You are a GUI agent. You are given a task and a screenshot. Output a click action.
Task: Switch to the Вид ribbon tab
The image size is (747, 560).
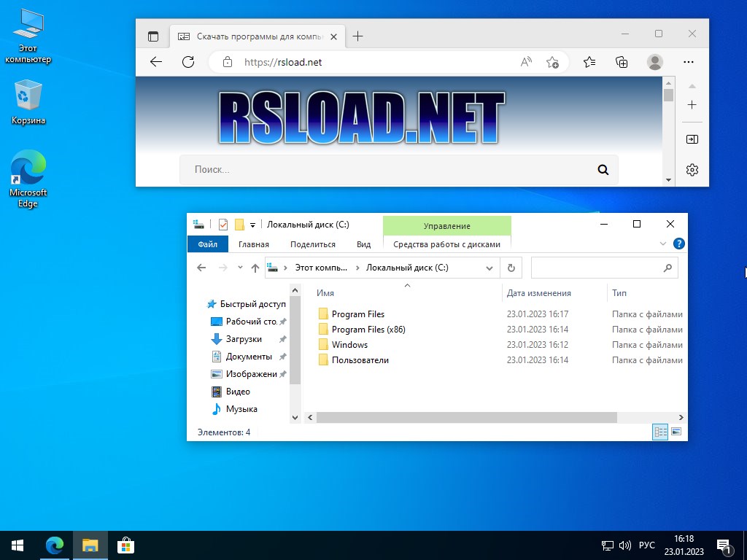(x=363, y=244)
